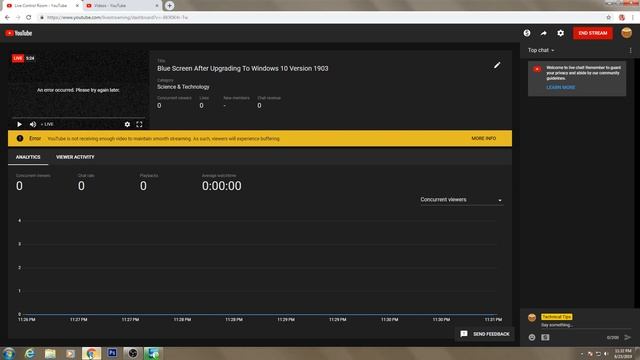
Task: Click MORE INFO on error banner
Action: pyautogui.click(x=484, y=138)
